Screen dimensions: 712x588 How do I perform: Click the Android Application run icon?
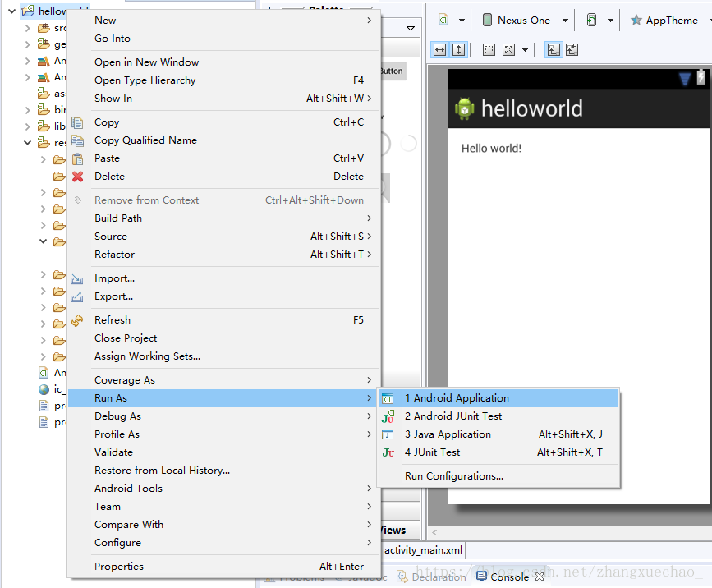coord(388,398)
